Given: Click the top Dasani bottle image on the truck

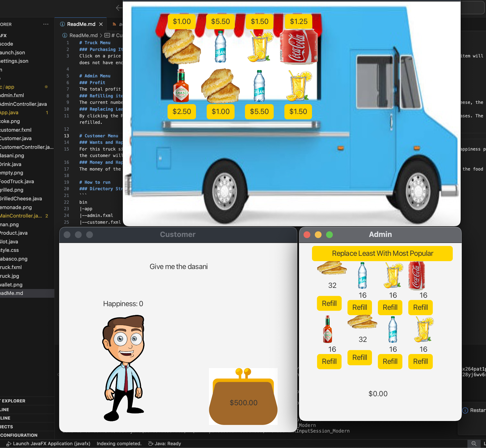Looking at the screenshot, I should pyautogui.click(x=220, y=47).
